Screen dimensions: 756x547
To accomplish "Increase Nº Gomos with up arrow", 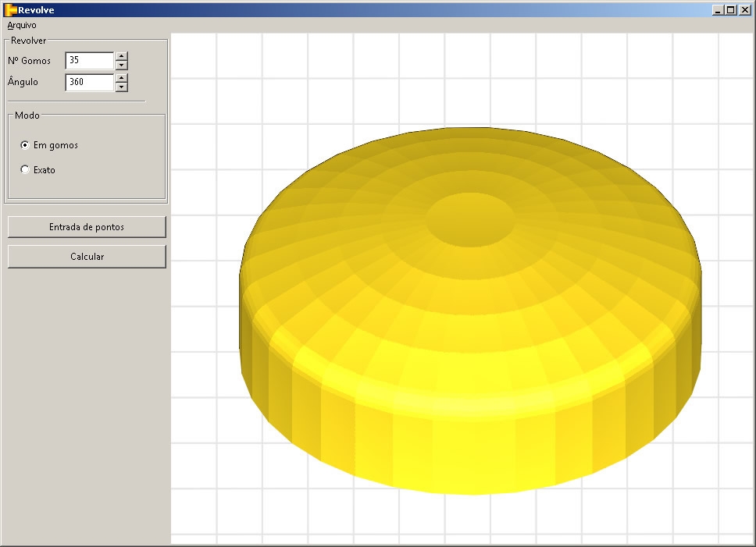I will coord(121,56).
